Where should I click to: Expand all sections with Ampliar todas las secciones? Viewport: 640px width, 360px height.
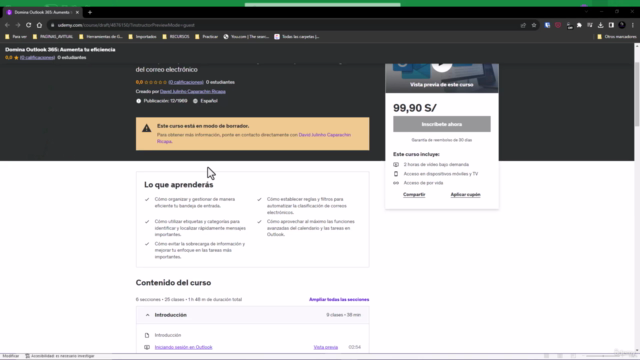click(x=339, y=300)
